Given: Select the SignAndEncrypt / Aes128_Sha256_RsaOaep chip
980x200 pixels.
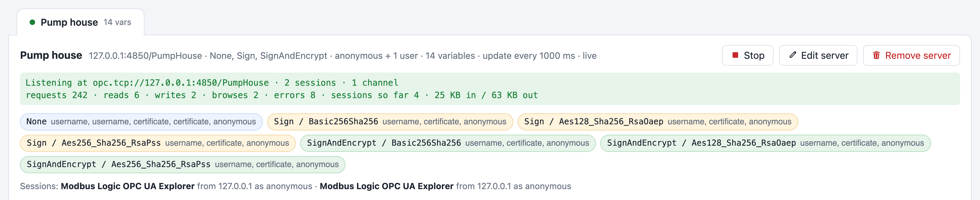Looking at the screenshot, I should (x=765, y=143).
